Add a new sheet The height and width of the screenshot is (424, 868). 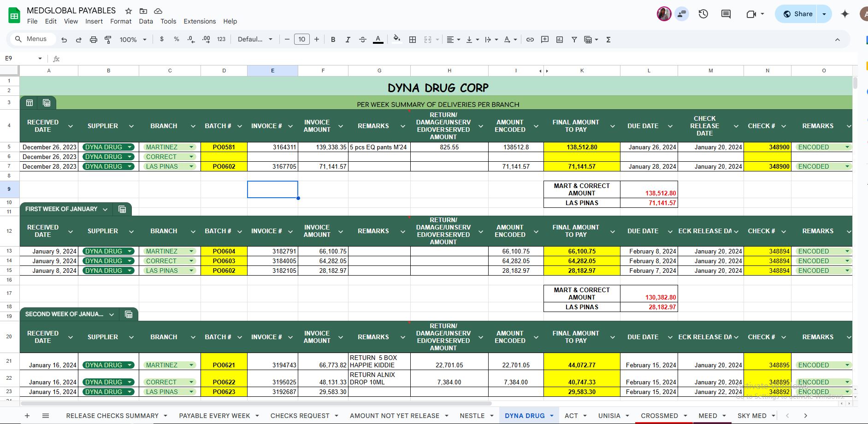pos(27,416)
